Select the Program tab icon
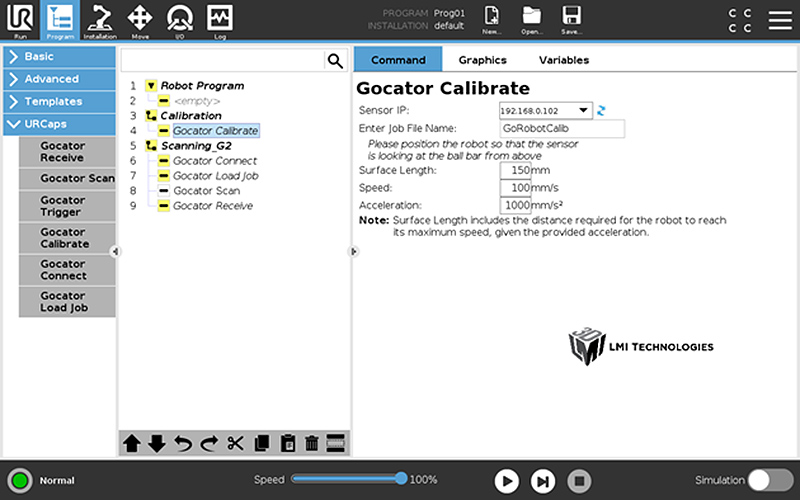The width and height of the screenshot is (800, 500). coord(60,20)
